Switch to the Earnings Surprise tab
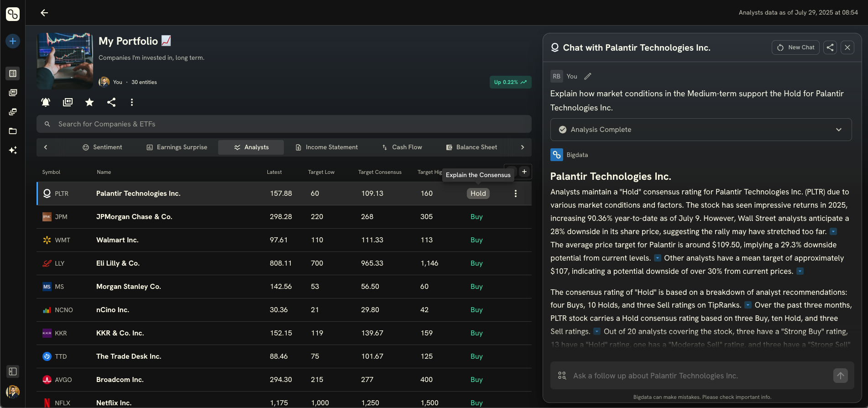 pyautogui.click(x=177, y=147)
